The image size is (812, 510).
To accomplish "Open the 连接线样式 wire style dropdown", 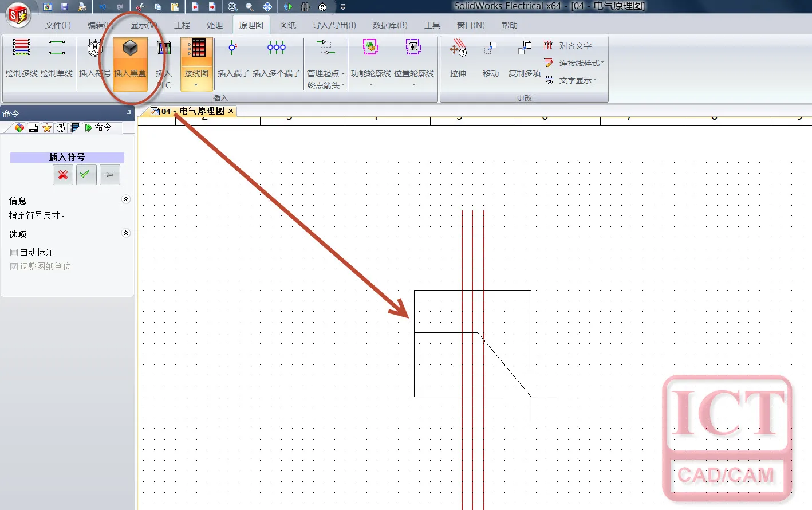I will [574, 63].
